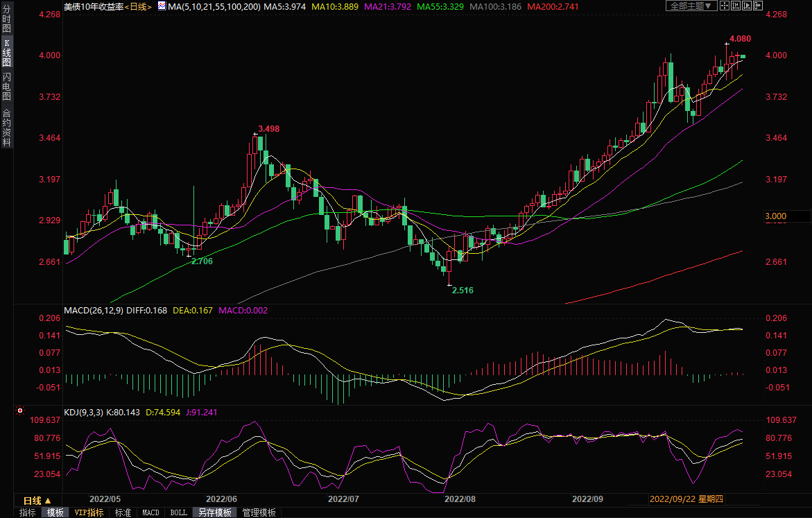812x518 pixels.
Task: Click the crosshair cursor icon in top toolbar
Action: coord(724,6)
